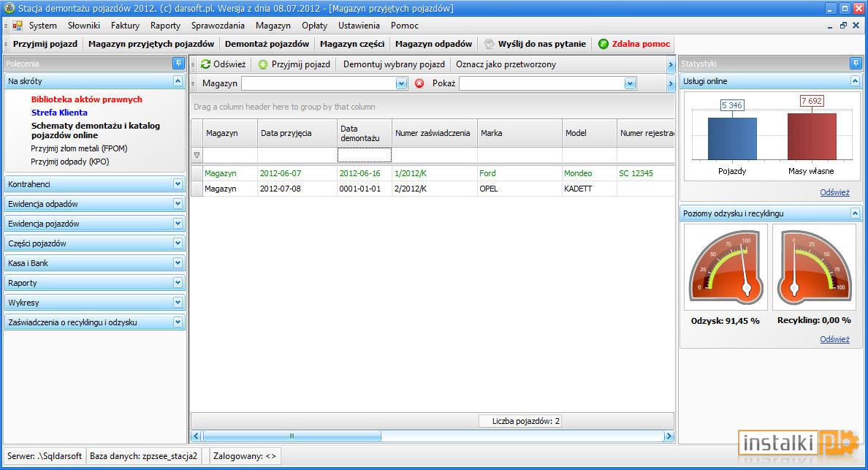Viewport: 868px width, 470px height.
Task: Click the red clear filter icon beside Magazyn
Action: click(419, 83)
